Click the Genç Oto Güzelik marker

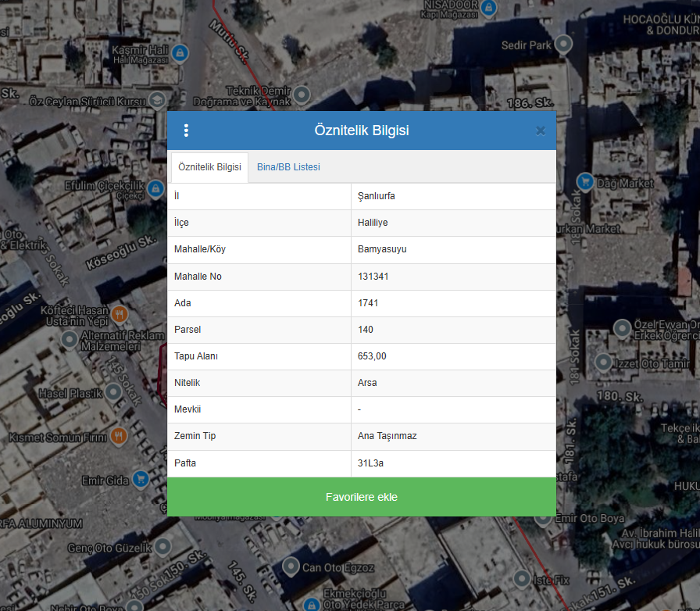162,547
